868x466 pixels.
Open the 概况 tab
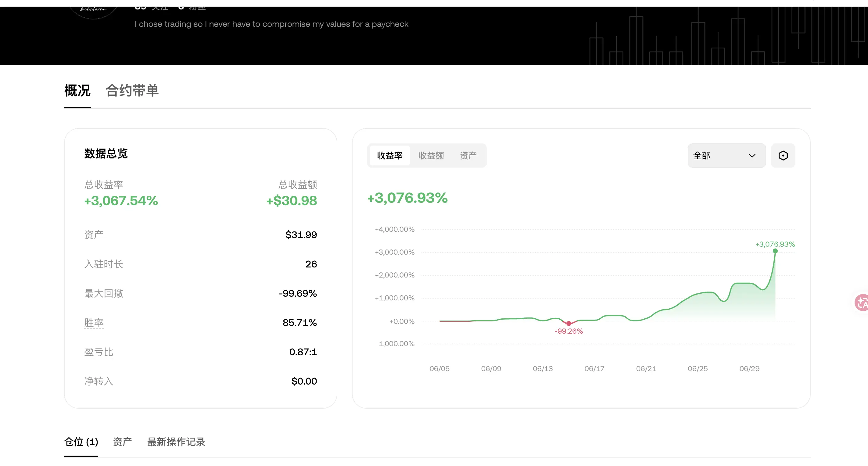[77, 90]
